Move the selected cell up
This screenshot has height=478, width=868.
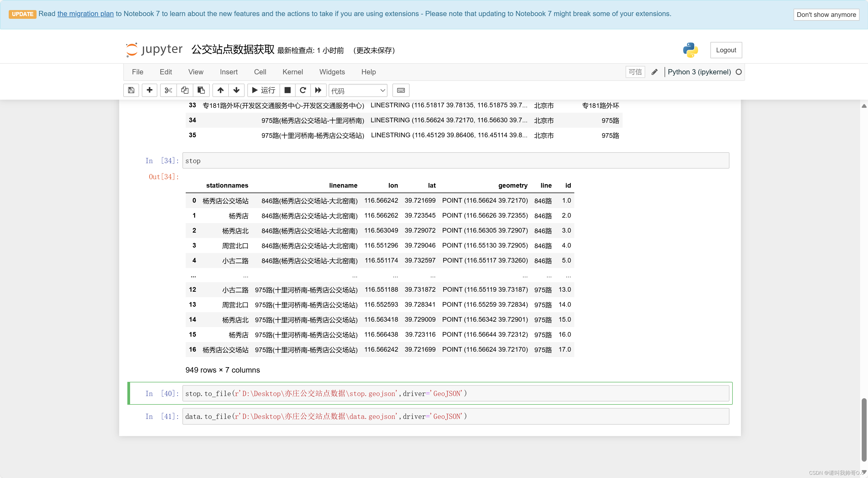point(220,90)
